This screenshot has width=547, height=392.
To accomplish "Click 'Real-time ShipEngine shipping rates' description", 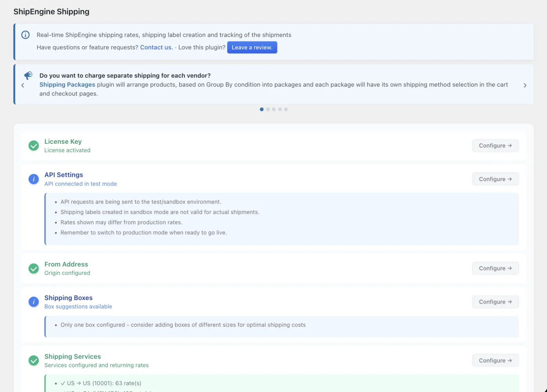I will (x=164, y=35).
